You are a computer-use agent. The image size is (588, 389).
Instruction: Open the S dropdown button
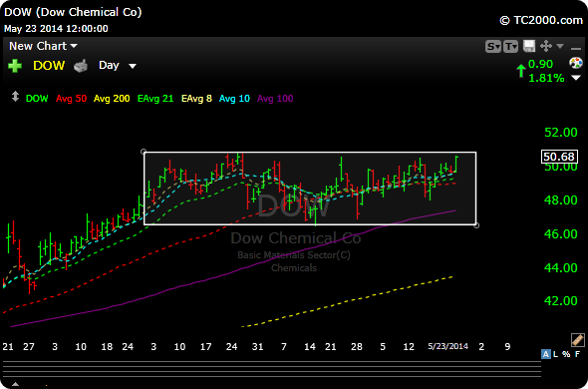[x=493, y=47]
